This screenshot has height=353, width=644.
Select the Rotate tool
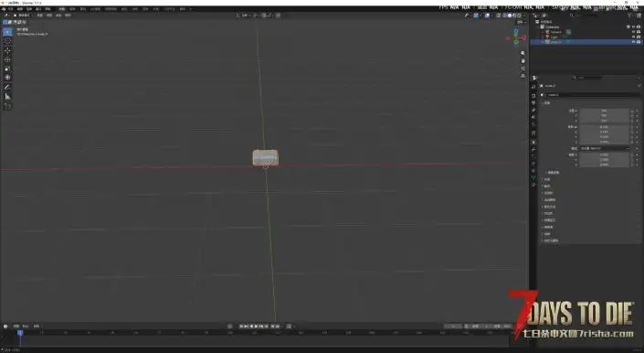[7, 59]
